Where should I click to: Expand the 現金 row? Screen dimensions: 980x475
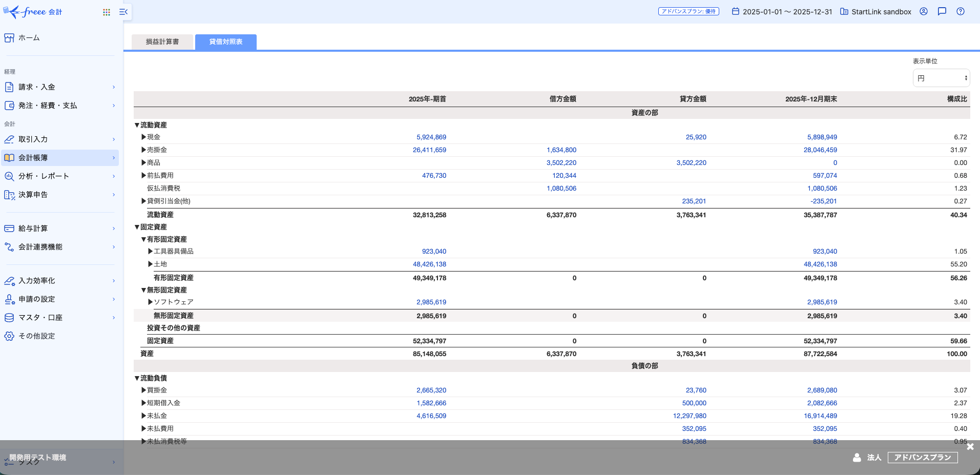(x=144, y=137)
